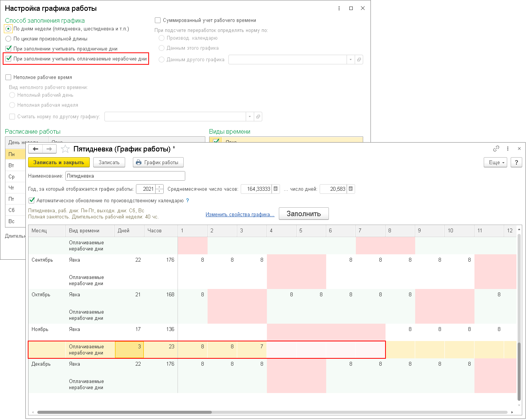Open calculator for число дней field
Image resolution: width=528 pixels, height=420 pixels.
pos(351,189)
